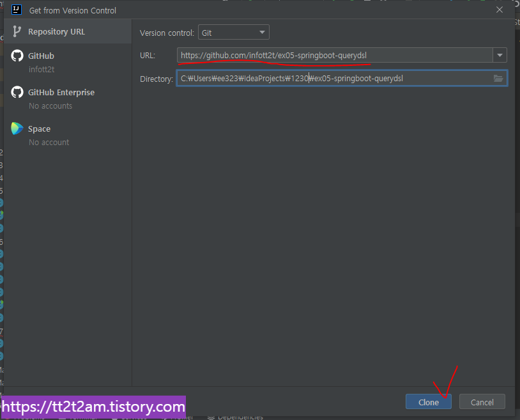Click the IntelliJ IDEA logo in the title bar
This screenshot has height=420, width=520.
(x=16, y=10)
